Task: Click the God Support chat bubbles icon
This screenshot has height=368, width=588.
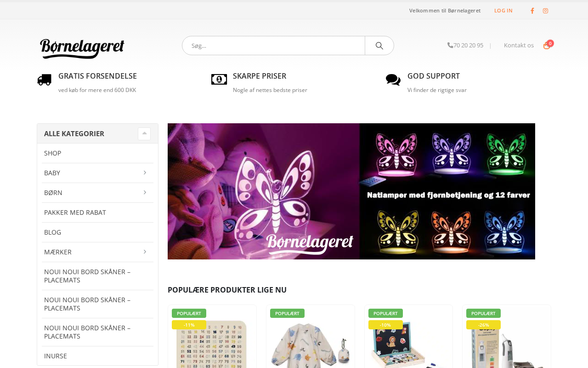Action: point(393,80)
